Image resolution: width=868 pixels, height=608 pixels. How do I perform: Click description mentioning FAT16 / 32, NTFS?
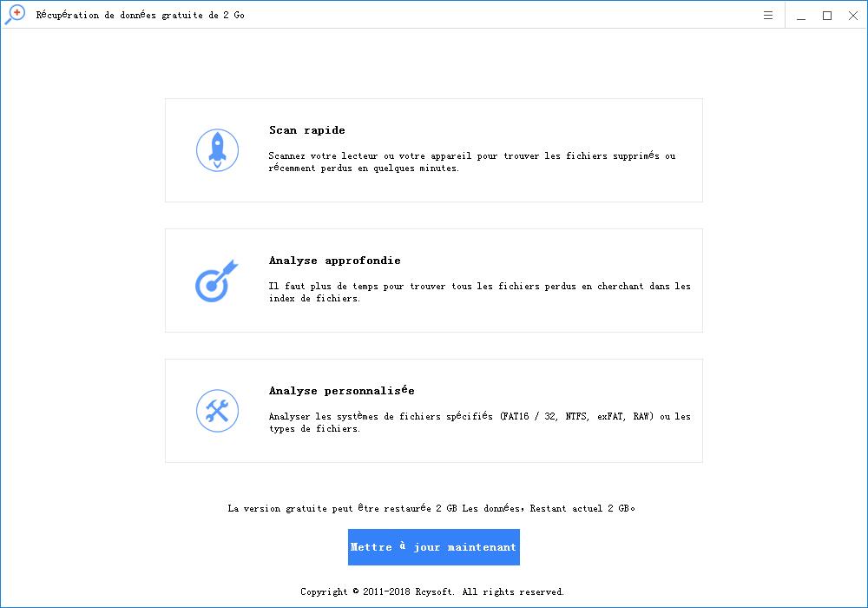pyautogui.click(x=480, y=422)
